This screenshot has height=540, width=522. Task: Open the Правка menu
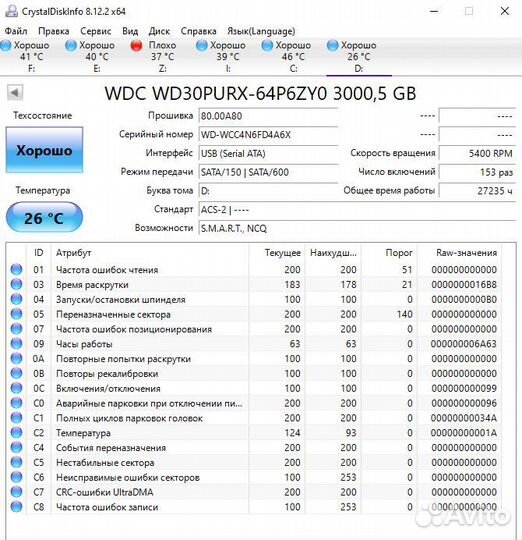tap(54, 31)
